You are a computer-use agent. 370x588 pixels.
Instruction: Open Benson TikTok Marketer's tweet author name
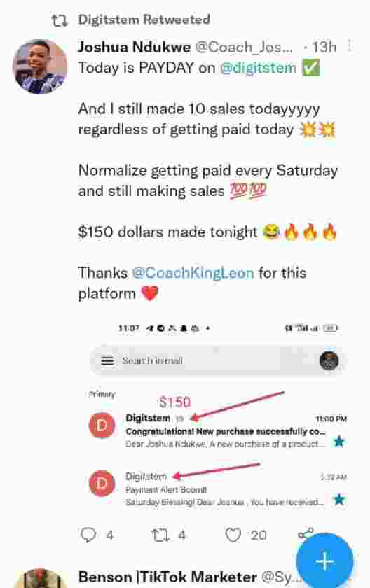167,577
